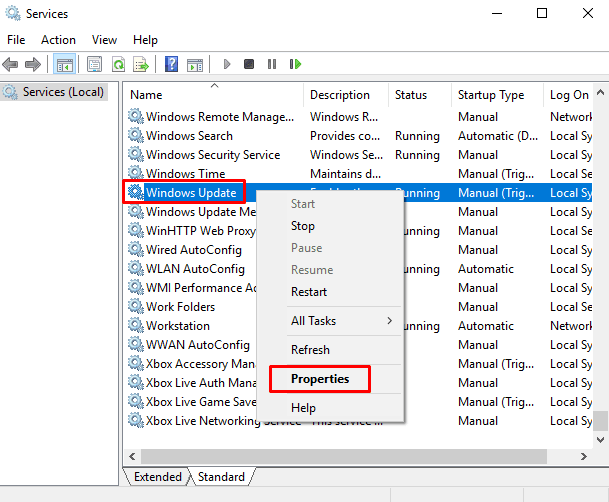Click the horizontal scrollbar left arrow
The height and width of the screenshot is (502, 609).
click(132, 456)
